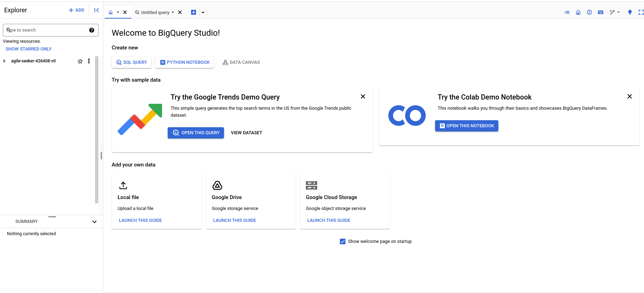
Task: Click the list view icon in top toolbar
Action: point(567,12)
